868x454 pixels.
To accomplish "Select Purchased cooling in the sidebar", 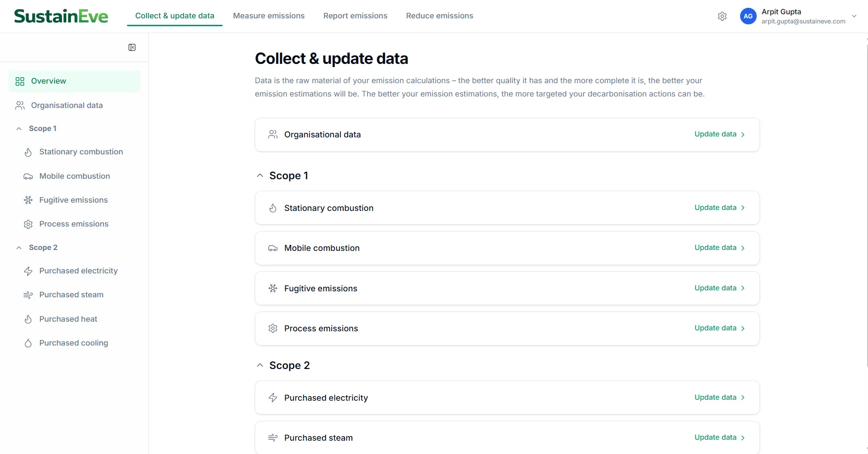I will (73, 343).
